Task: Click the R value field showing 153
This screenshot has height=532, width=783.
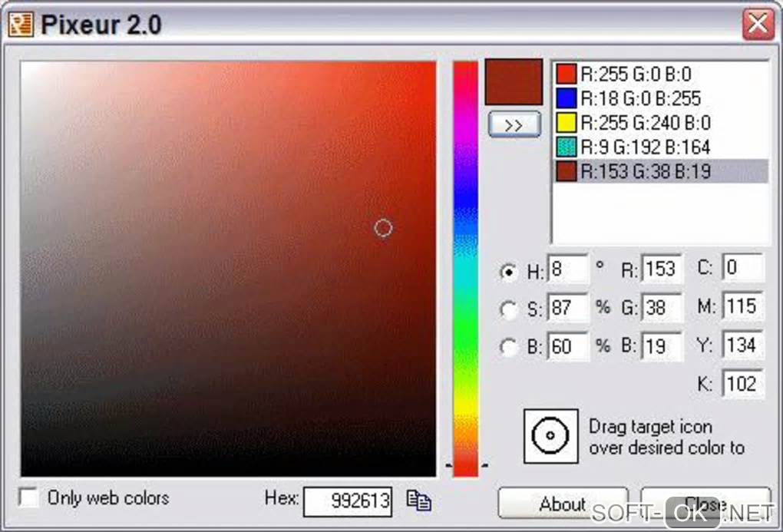Action: coord(662,269)
